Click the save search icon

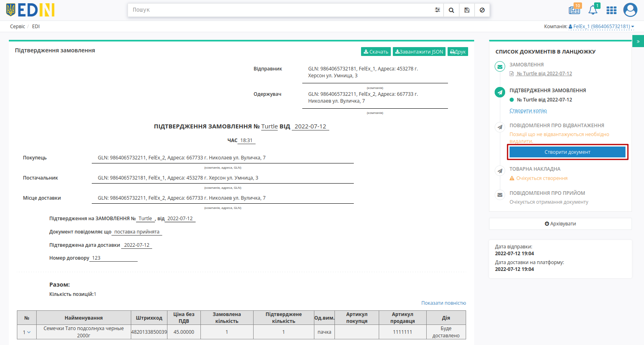click(x=467, y=10)
